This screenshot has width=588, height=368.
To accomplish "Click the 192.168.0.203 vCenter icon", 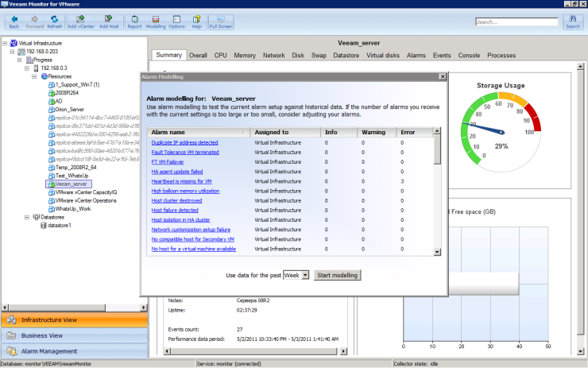I will click(x=21, y=52).
